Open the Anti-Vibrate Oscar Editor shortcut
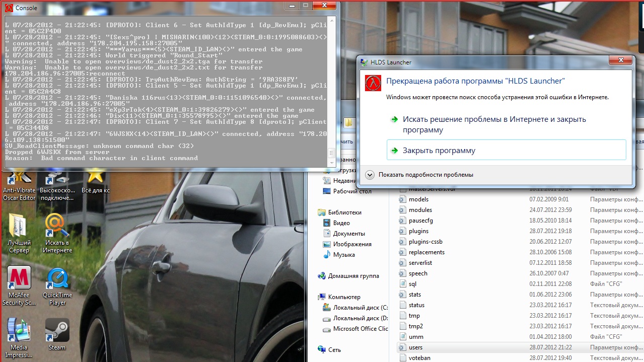 (x=19, y=186)
